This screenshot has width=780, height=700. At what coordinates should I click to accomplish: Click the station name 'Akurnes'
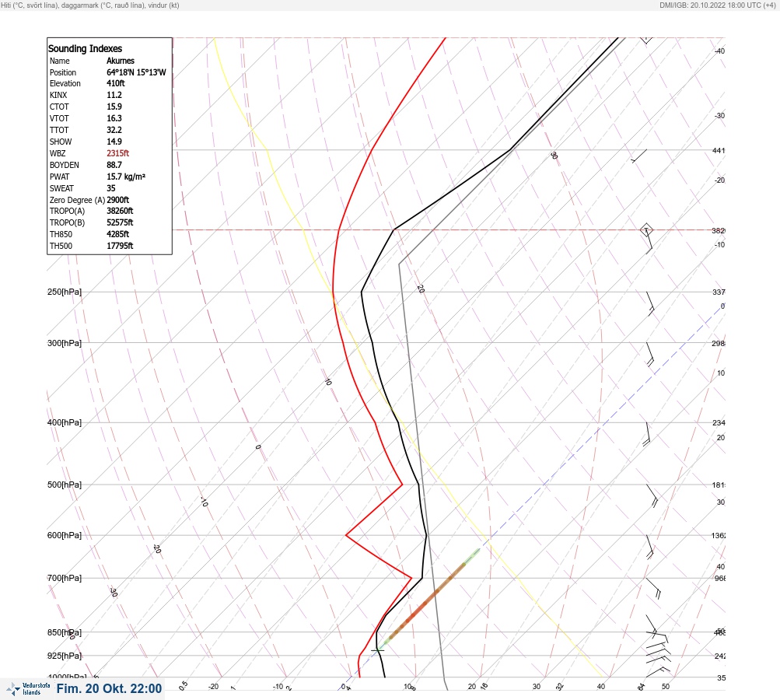tap(121, 61)
